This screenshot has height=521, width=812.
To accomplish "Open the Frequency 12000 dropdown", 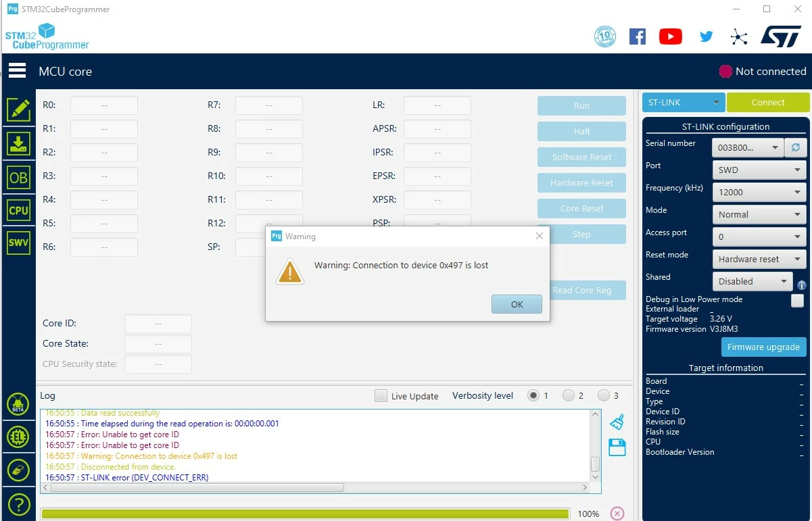I will (x=759, y=192).
